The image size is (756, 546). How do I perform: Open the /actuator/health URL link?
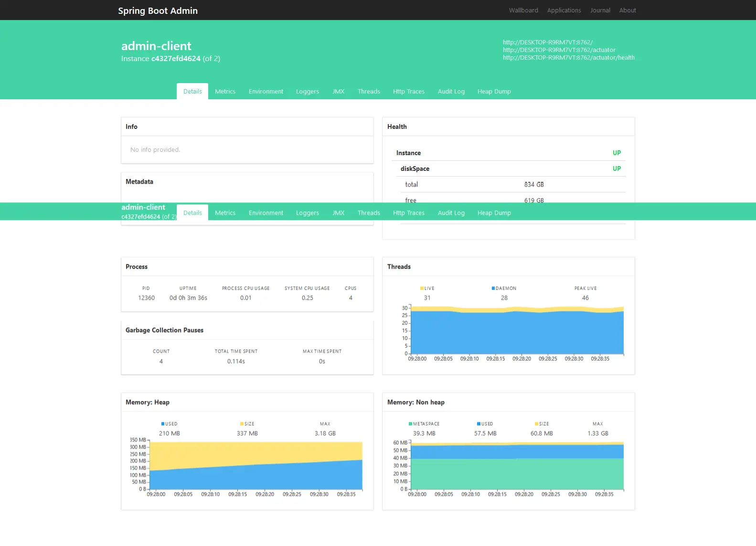[x=569, y=57]
